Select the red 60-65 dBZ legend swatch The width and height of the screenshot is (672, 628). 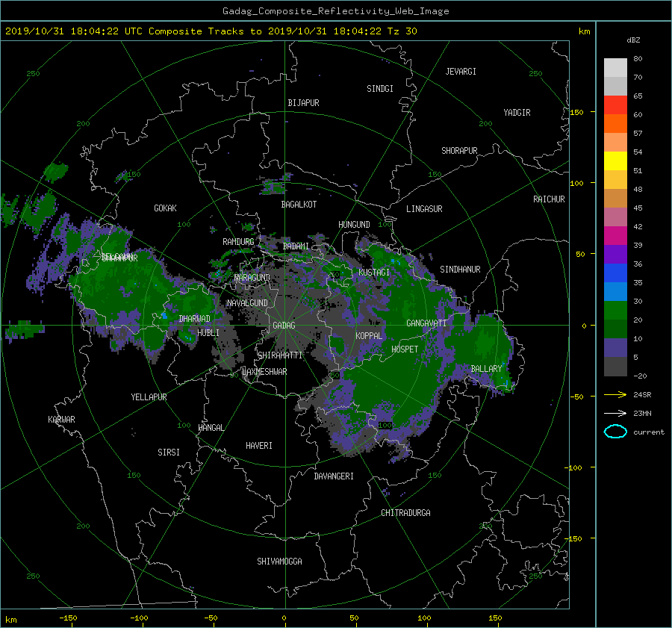[x=615, y=105]
